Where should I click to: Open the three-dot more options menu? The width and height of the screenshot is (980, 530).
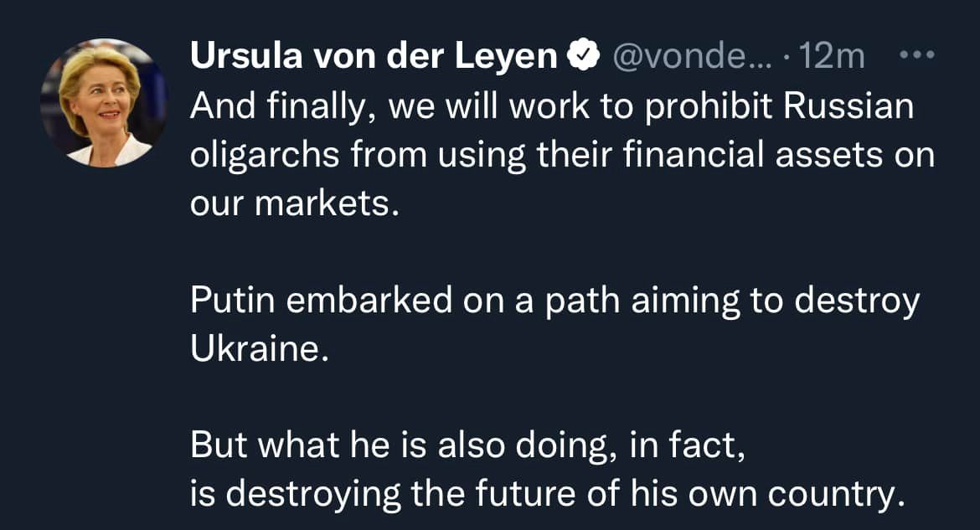tap(915, 55)
